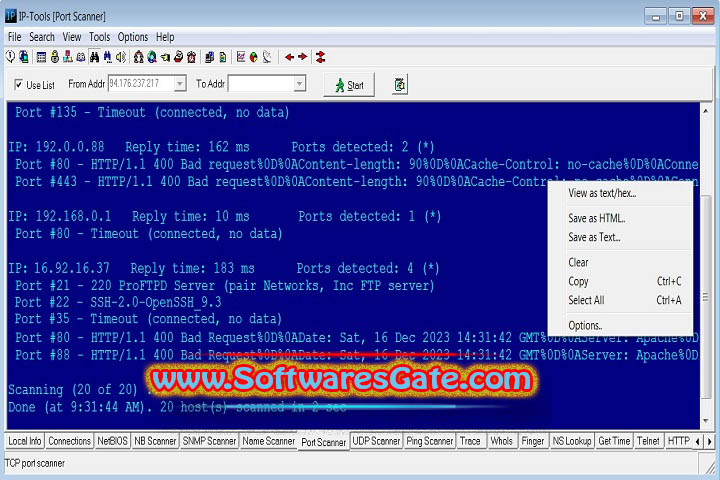Open Connections via the globe-and-computer toolbar icon

23,57
